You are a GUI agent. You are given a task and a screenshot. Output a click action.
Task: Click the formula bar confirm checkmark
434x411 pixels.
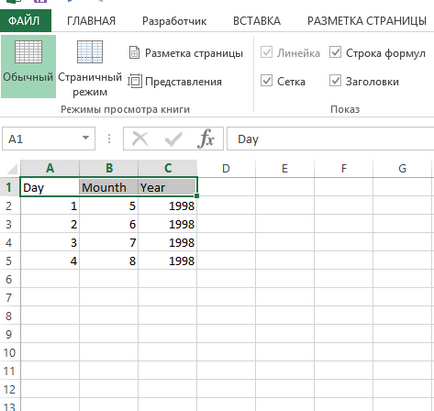coord(173,139)
